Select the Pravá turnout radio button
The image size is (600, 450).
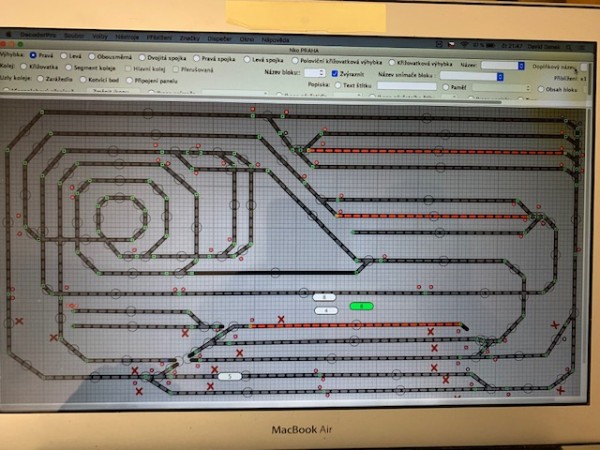click(33, 55)
